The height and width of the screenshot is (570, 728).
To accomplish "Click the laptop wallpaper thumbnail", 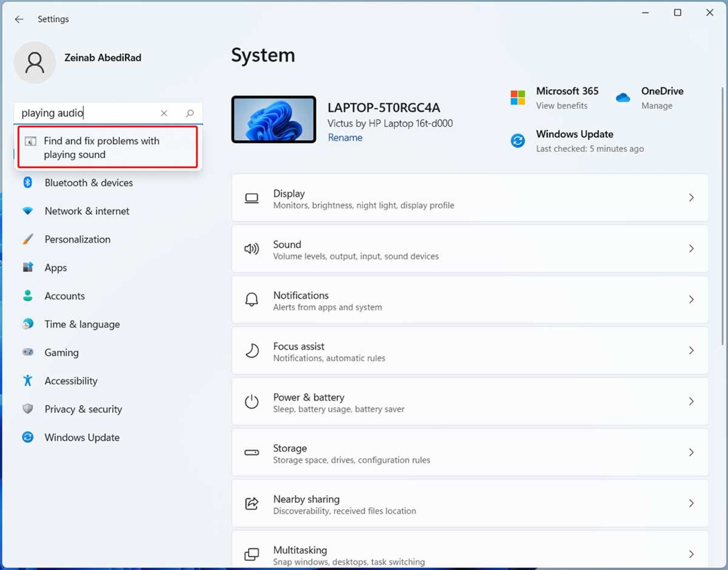I will pos(274,120).
